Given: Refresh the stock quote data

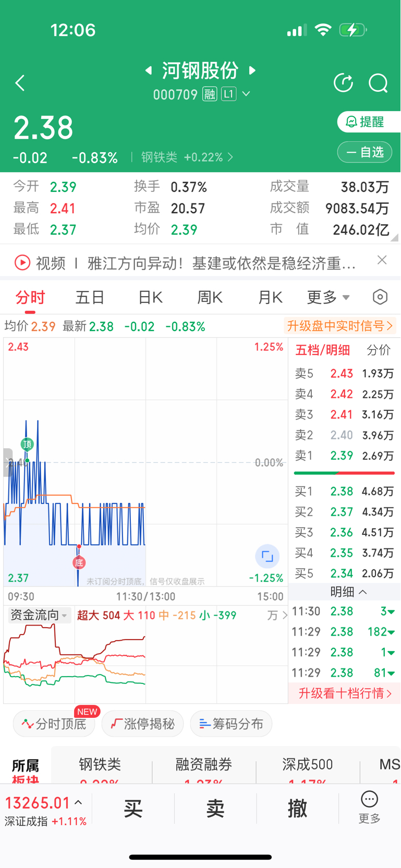Looking at the screenshot, I should pos(344,83).
